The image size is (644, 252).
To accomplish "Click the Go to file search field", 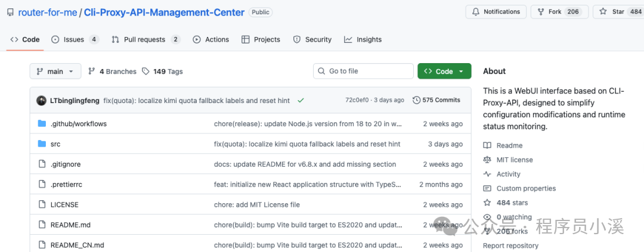I will [x=363, y=71].
